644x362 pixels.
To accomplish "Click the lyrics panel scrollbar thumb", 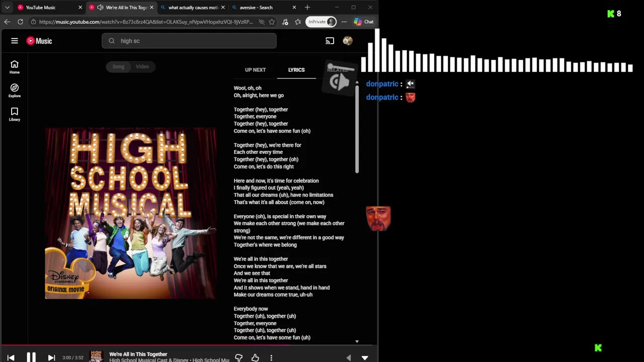I will [x=357, y=128].
